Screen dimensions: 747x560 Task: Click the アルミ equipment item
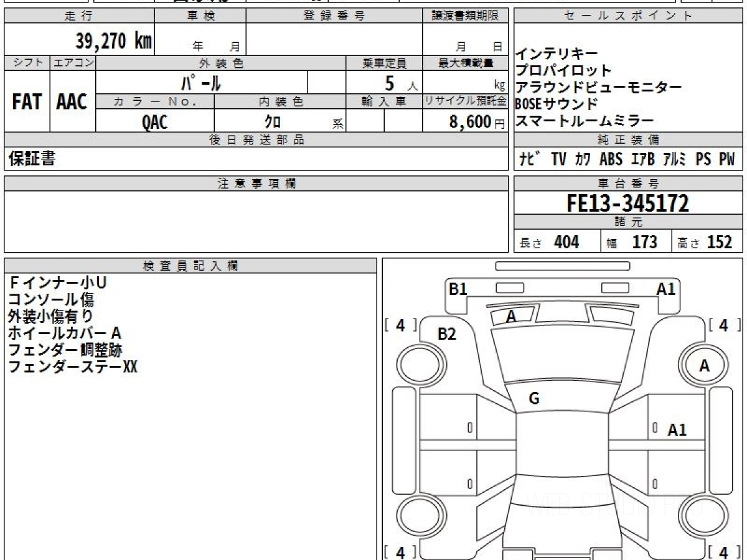coord(675,159)
